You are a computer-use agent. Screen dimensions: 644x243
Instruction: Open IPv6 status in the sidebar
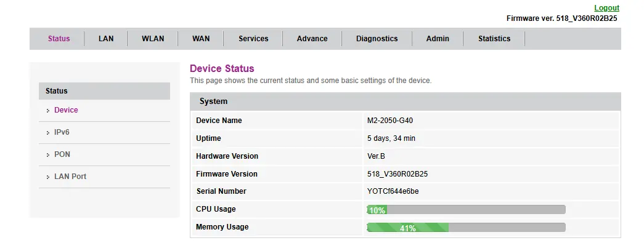(62, 132)
